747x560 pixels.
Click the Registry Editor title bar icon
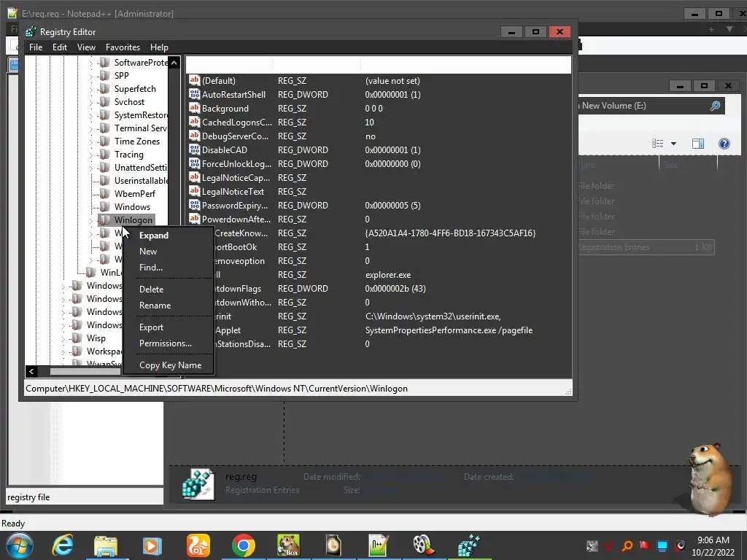31,32
